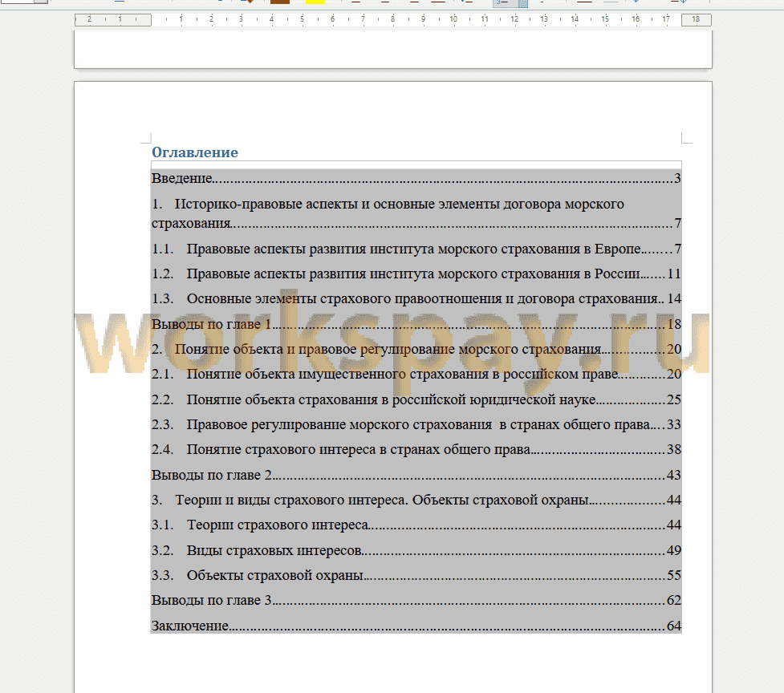Open chapter 2 'Понятие объекта и правовое регулирование'
Image resolution: width=784 pixels, height=693 pixels.
(x=416, y=349)
